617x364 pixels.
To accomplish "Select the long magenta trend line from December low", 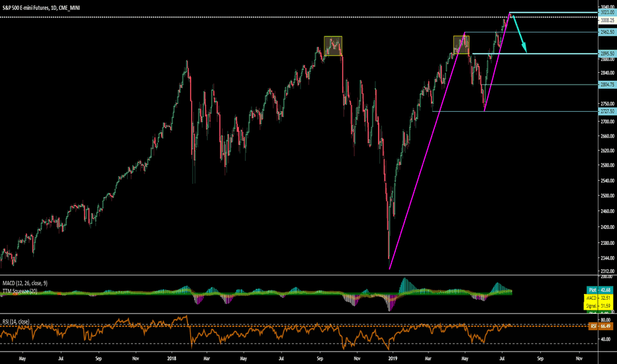I will (428, 151).
